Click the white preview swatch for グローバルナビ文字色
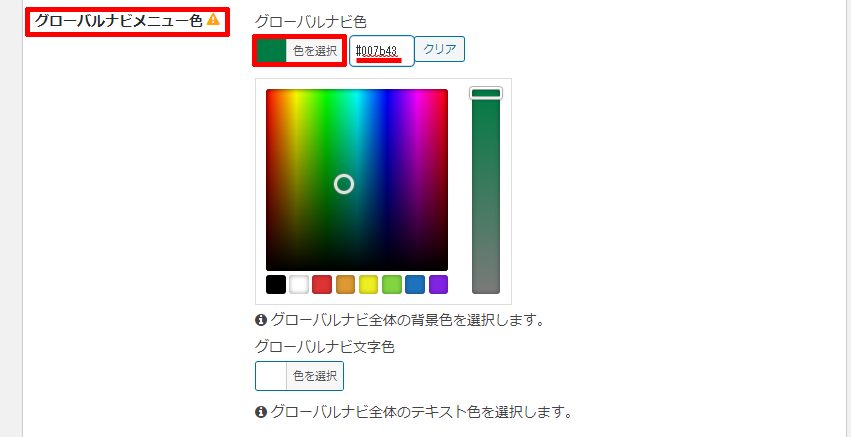Viewport: 851px width, 437px height. [x=271, y=376]
